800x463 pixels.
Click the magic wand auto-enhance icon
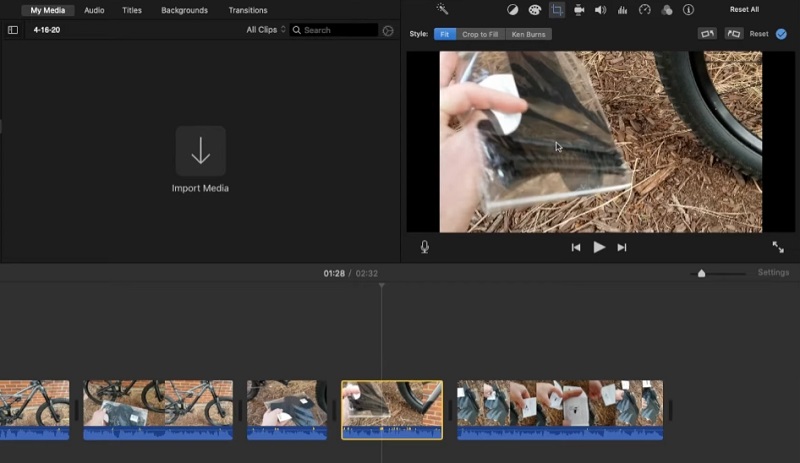[442, 10]
